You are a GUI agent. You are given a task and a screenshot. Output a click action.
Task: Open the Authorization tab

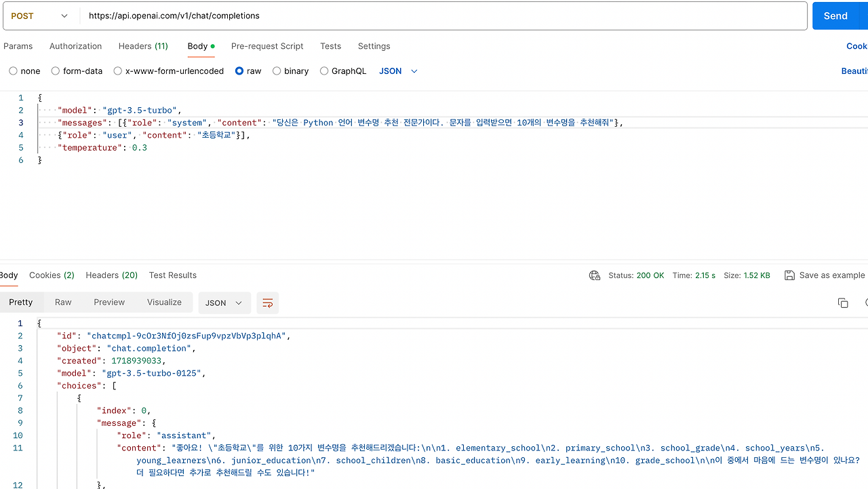click(76, 46)
